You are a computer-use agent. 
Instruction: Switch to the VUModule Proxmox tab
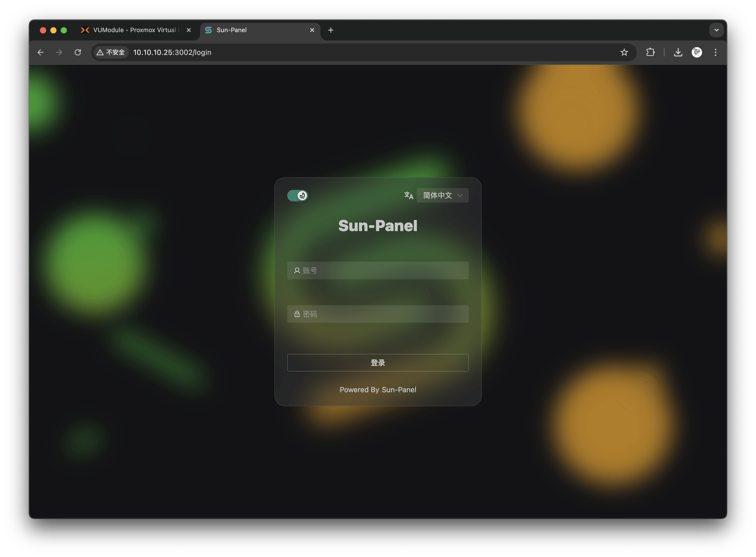(x=134, y=30)
